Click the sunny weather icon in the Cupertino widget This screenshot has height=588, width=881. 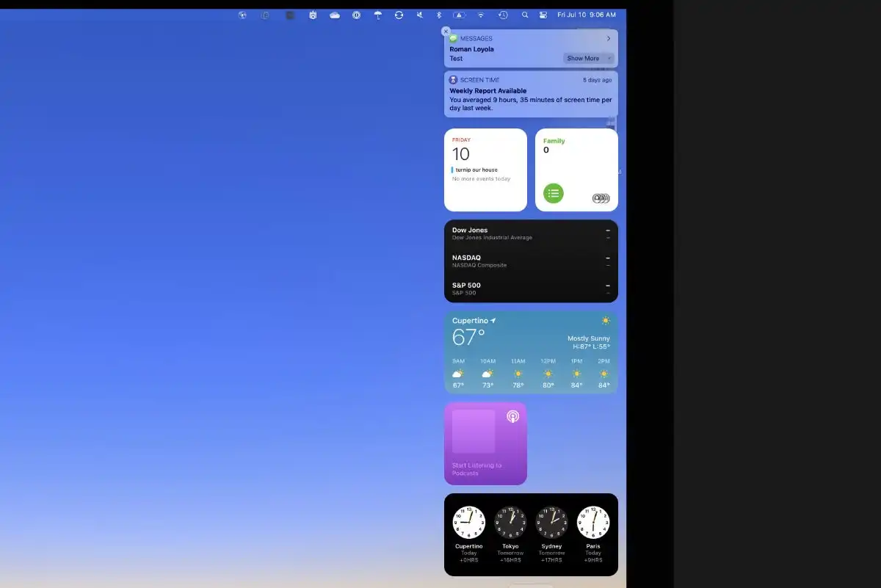(x=606, y=321)
